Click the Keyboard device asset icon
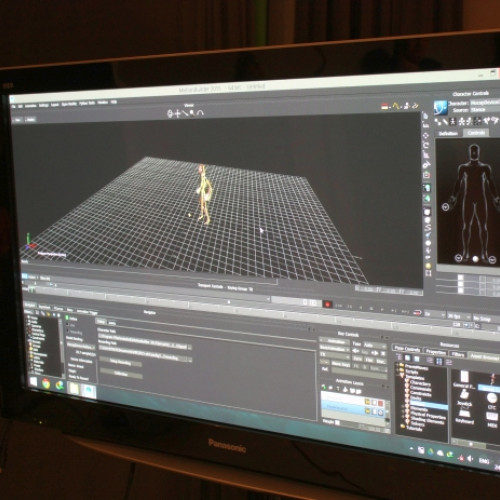The image size is (500, 500). point(465,415)
